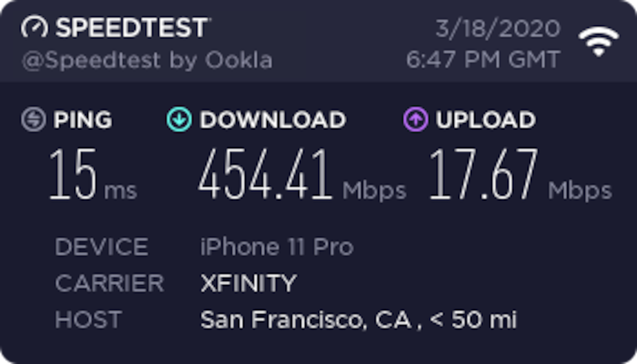Click the 15 ms ping value

tap(93, 174)
